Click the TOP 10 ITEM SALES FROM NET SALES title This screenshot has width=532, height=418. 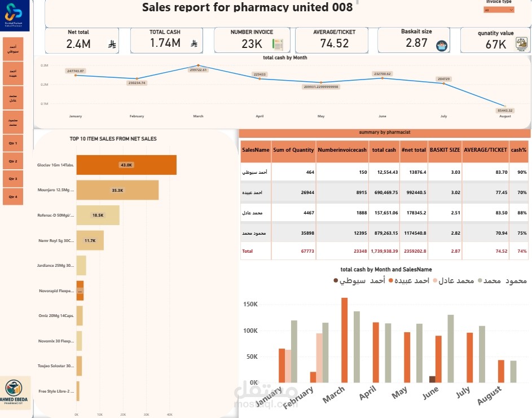[113, 139]
